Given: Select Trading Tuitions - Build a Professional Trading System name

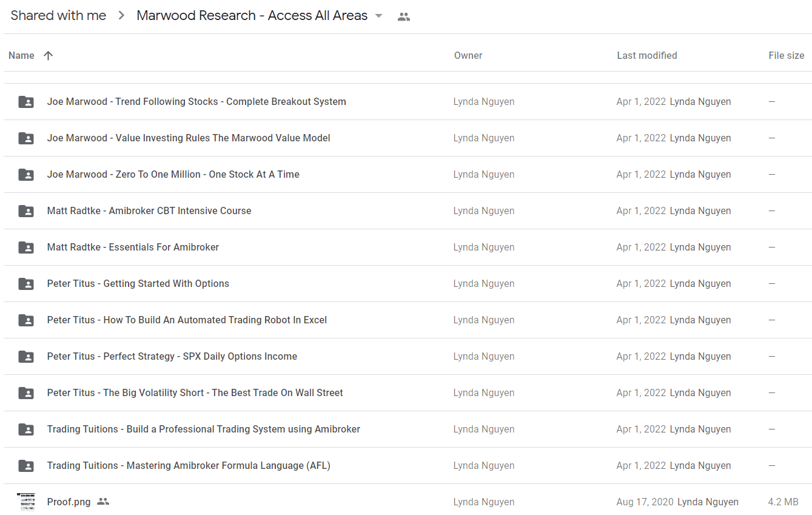Looking at the screenshot, I should pos(204,429).
